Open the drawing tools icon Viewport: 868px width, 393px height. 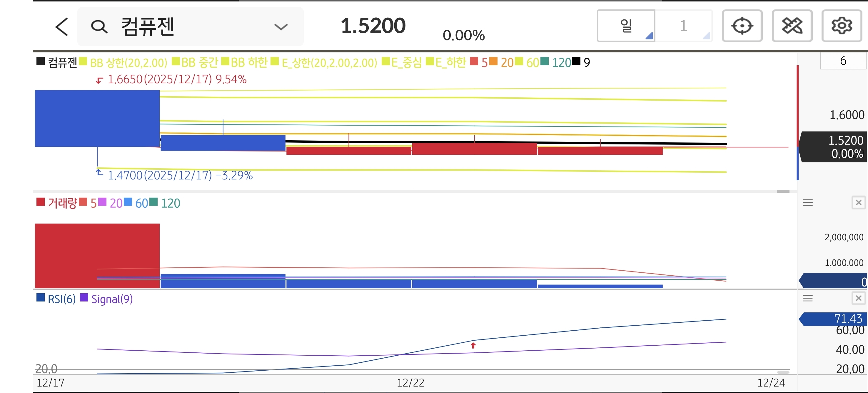point(792,26)
